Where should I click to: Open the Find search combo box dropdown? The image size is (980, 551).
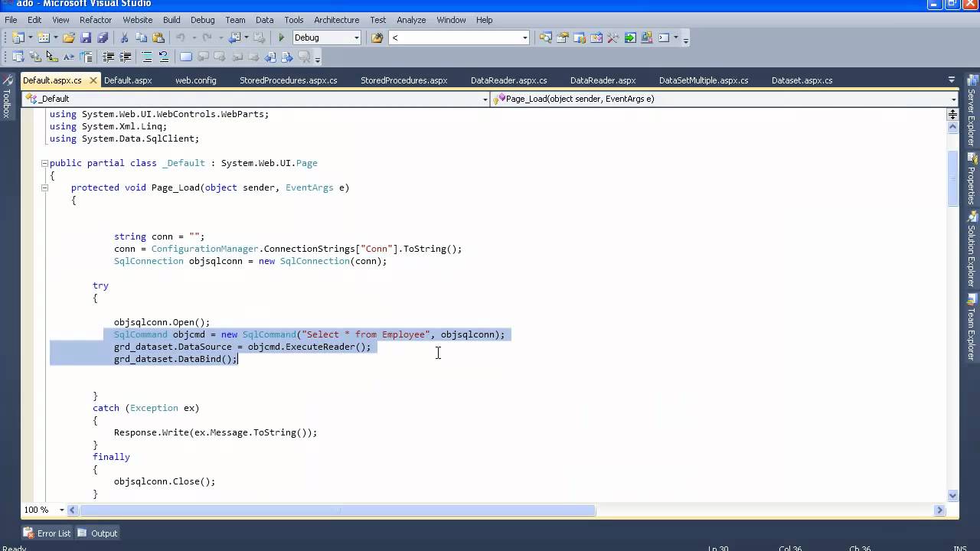click(525, 37)
